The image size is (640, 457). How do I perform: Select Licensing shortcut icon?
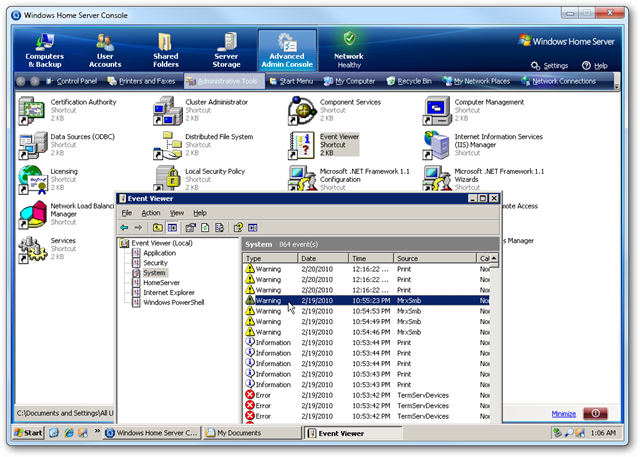coord(33,180)
